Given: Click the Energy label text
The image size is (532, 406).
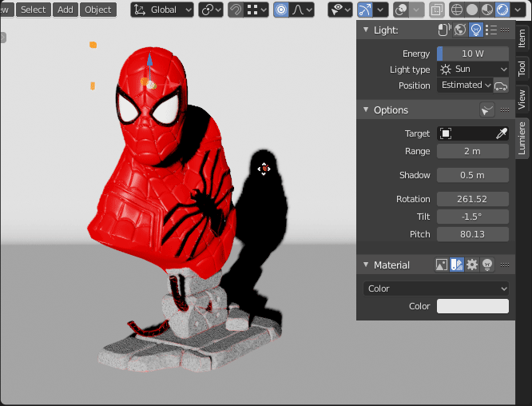Looking at the screenshot, I should 416,54.
